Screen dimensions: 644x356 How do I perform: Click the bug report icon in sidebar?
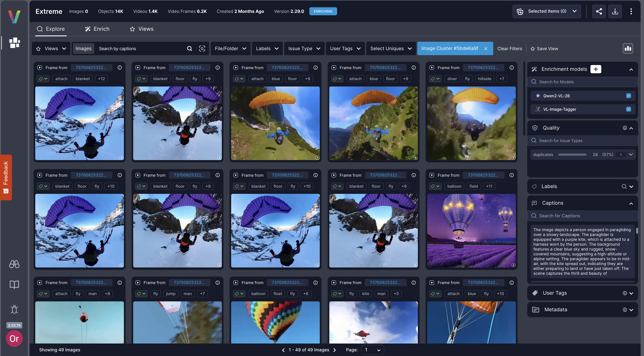coord(14,309)
